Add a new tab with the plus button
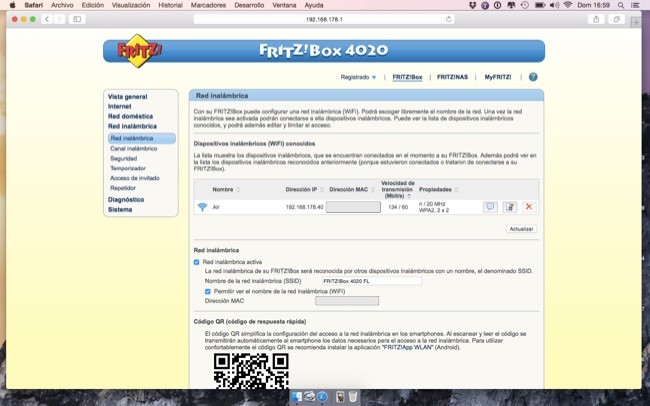Image resolution: width=650 pixels, height=406 pixels. (x=636, y=22)
